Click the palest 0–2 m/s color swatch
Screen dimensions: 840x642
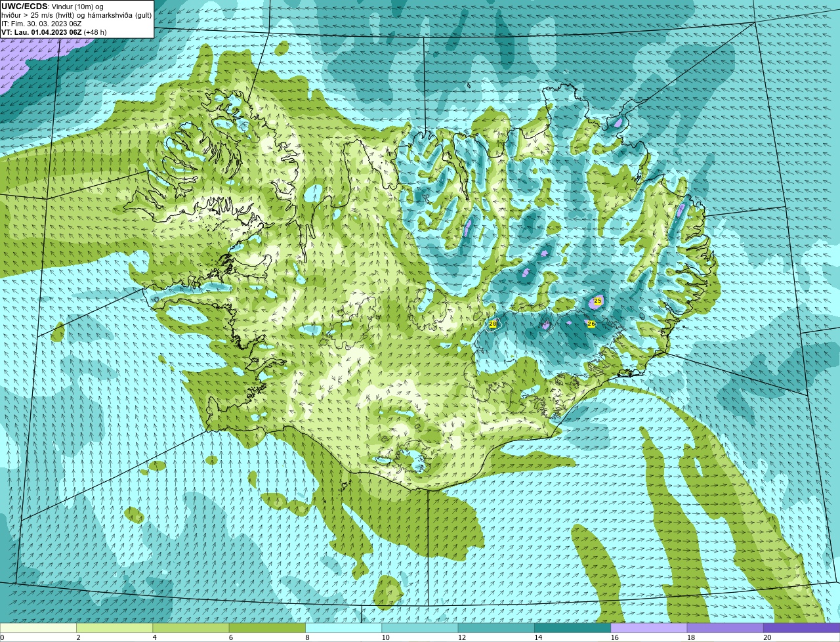[38, 628]
